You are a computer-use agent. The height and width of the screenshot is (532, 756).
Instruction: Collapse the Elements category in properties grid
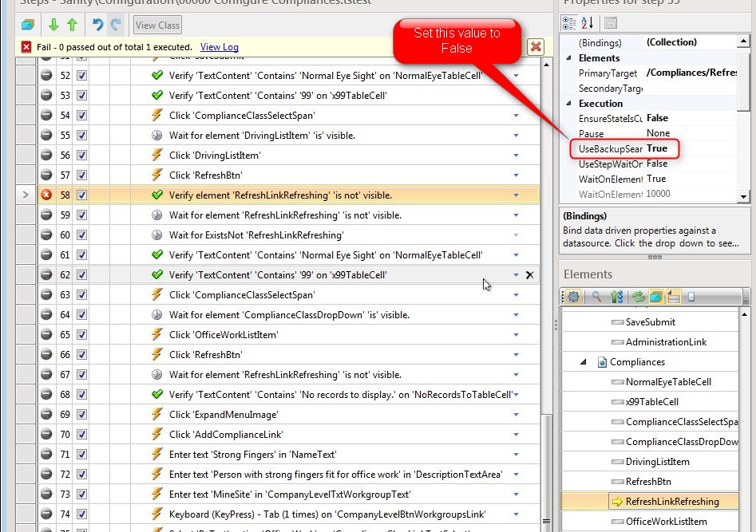[568, 57]
